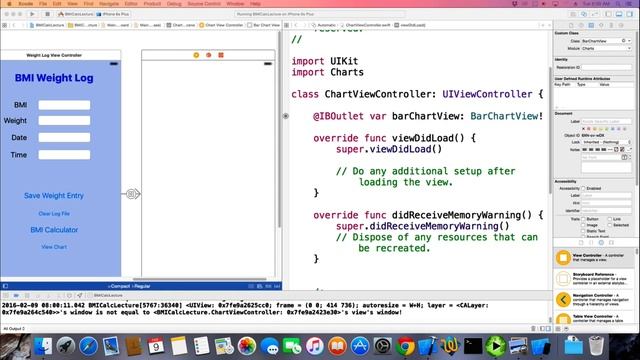The image size is (640, 360).
Task: Switch to Standard editor icon
Action: click(x=573, y=14)
